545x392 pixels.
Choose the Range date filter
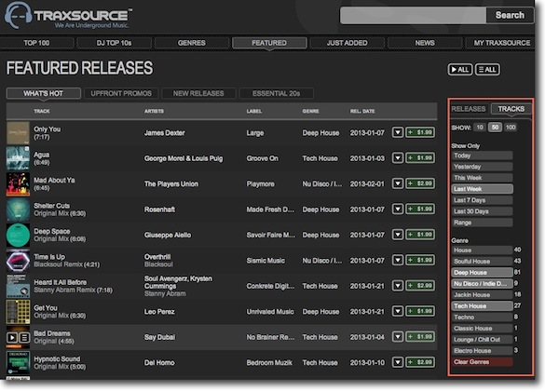tap(482, 223)
